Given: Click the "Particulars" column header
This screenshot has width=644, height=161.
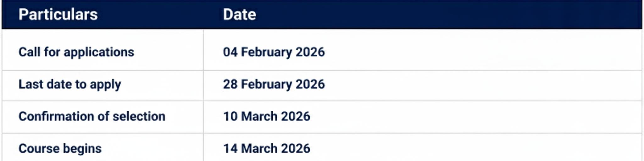Looking at the screenshot, I should pyautogui.click(x=58, y=14).
